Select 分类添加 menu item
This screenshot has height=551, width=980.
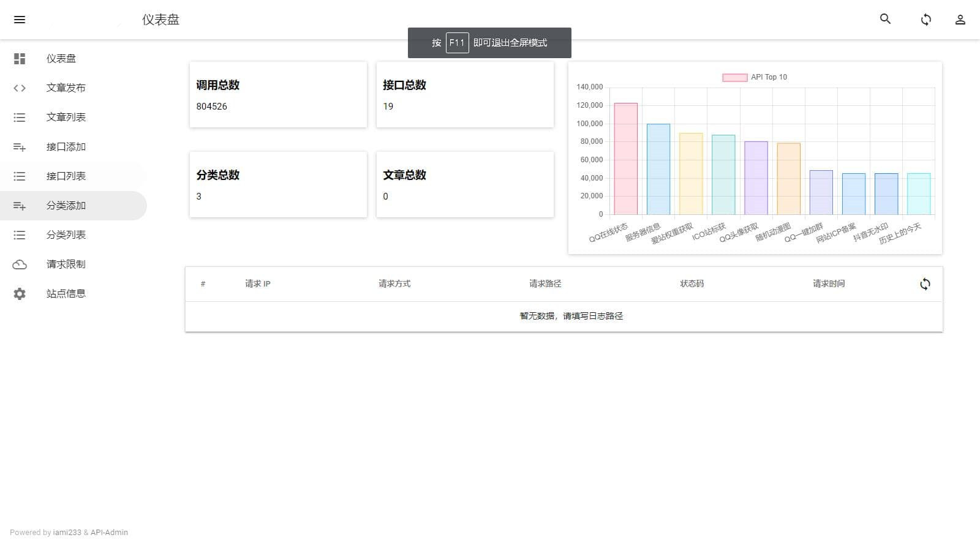point(73,206)
